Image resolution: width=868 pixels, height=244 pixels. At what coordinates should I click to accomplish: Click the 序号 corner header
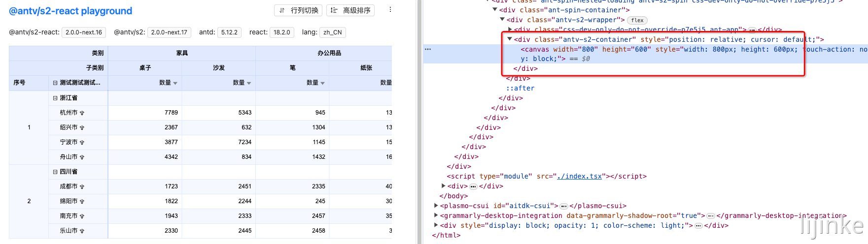[29, 83]
